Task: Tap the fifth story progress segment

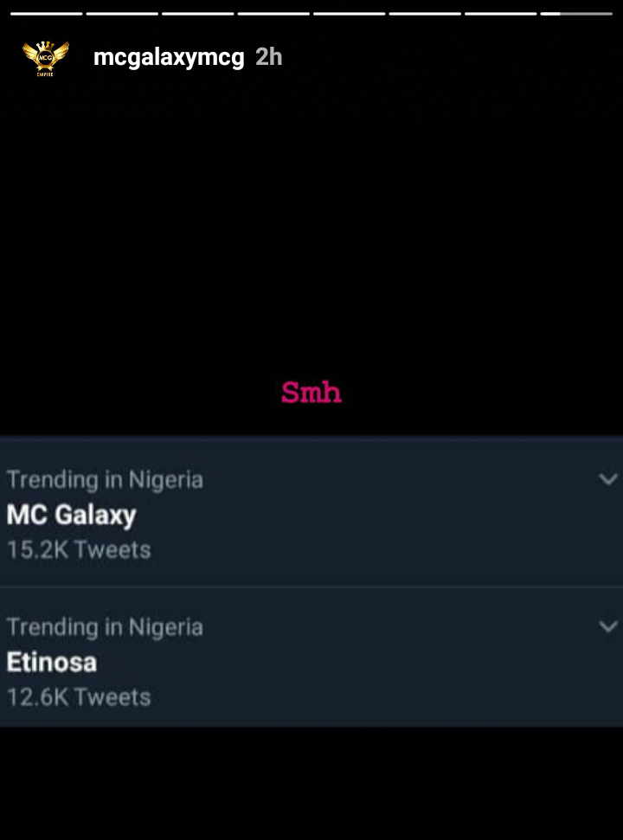Action: point(349,14)
